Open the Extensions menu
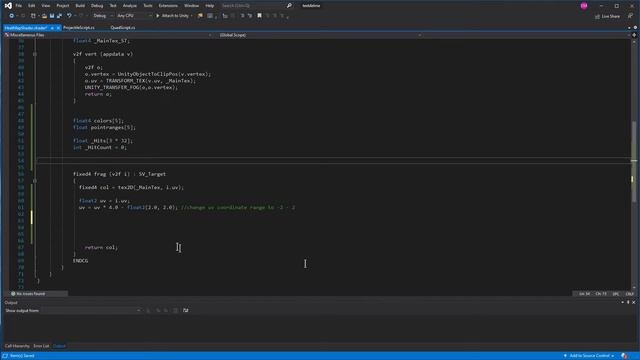 [168, 6]
